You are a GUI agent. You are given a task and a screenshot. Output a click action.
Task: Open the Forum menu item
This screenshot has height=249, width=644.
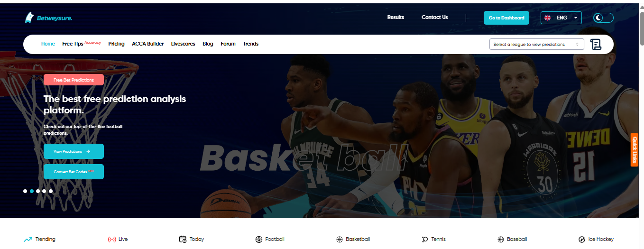coord(228,44)
